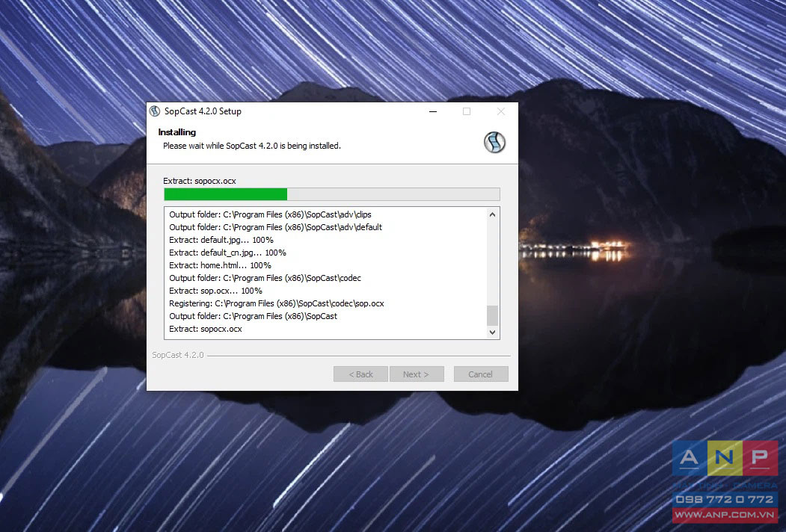
Task: Click the Next > button
Action: pyautogui.click(x=416, y=374)
